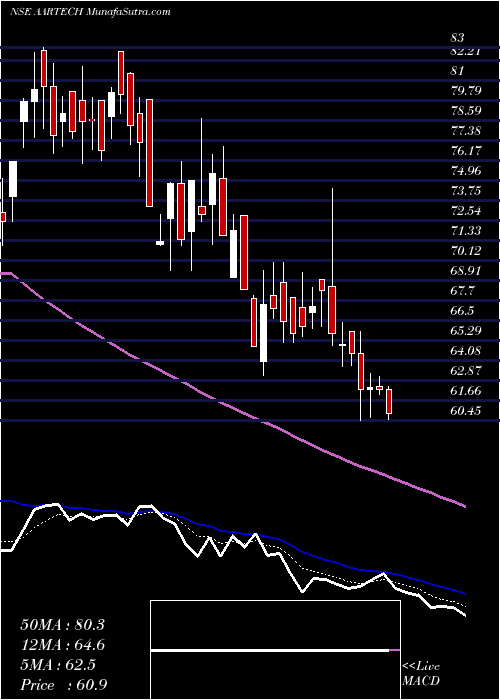The height and width of the screenshot is (700, 500).
Task: Click the last red candlestick near 60.45
Action: 389,401
